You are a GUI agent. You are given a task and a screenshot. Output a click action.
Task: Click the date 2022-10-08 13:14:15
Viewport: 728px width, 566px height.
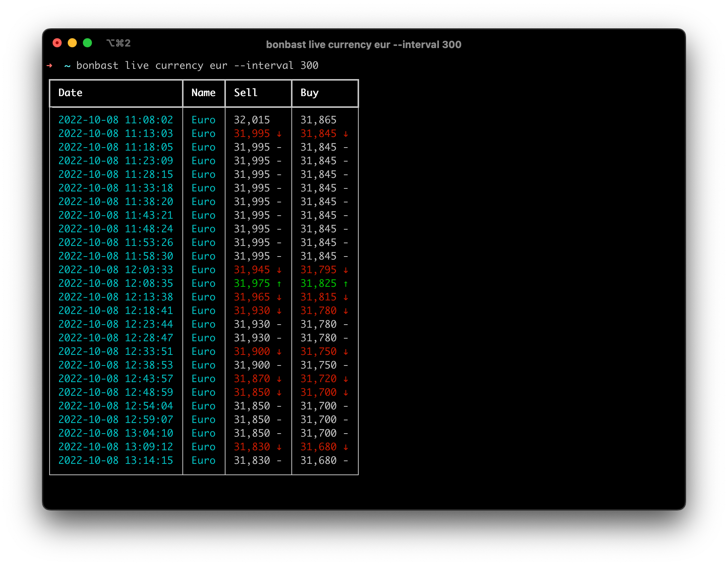click(116, 460)
